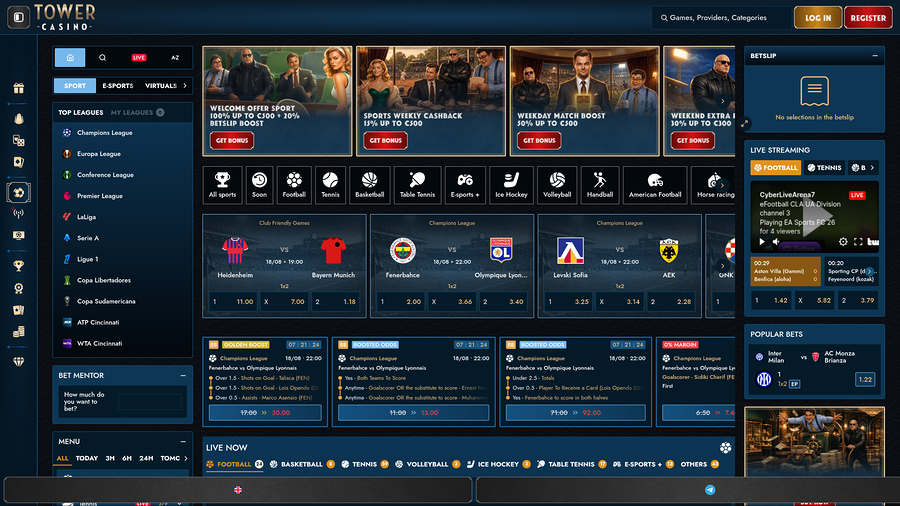
Task: Collapse the Bet Mentor panel
Action: pyautogui.click(x=183, y=375)
